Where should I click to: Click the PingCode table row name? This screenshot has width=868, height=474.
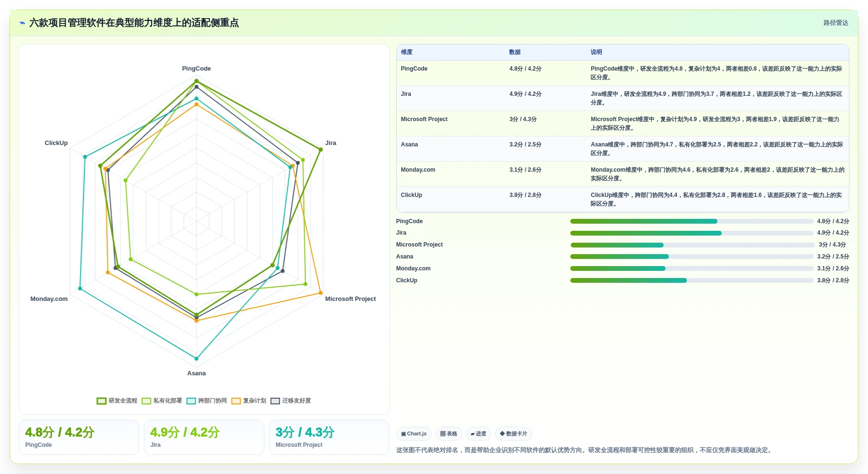click(414, 69)
